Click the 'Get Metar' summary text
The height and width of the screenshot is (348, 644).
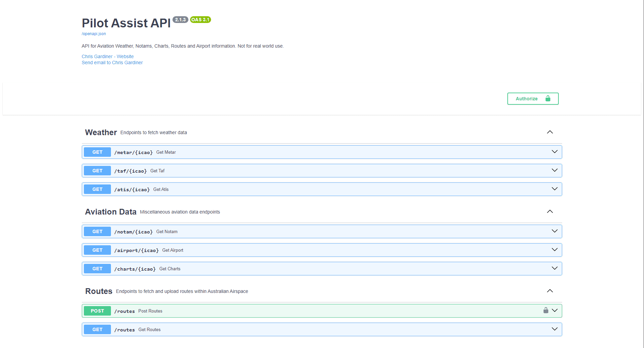pyautogui.click(x=166, y=152)
